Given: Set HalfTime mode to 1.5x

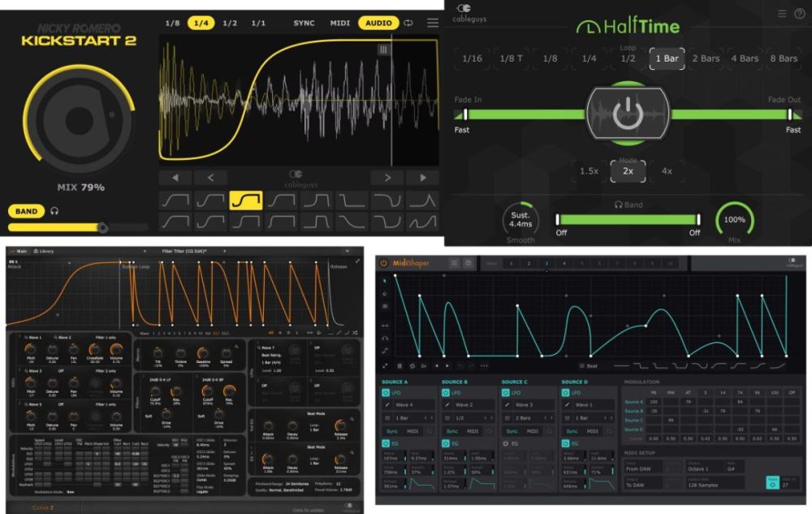Looking at the screenshot, I should (x=589, y=171).
